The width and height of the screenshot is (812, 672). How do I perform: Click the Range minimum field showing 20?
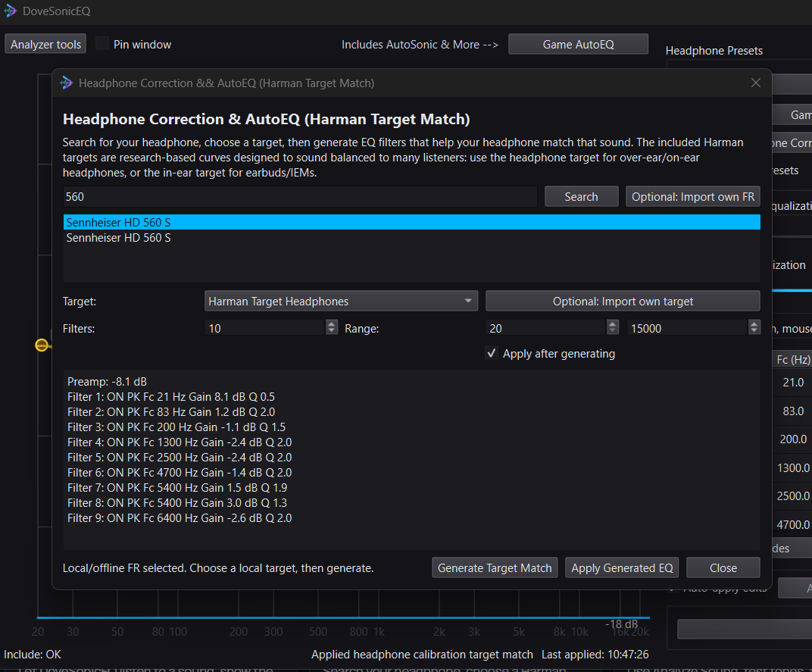pos(546,328)
